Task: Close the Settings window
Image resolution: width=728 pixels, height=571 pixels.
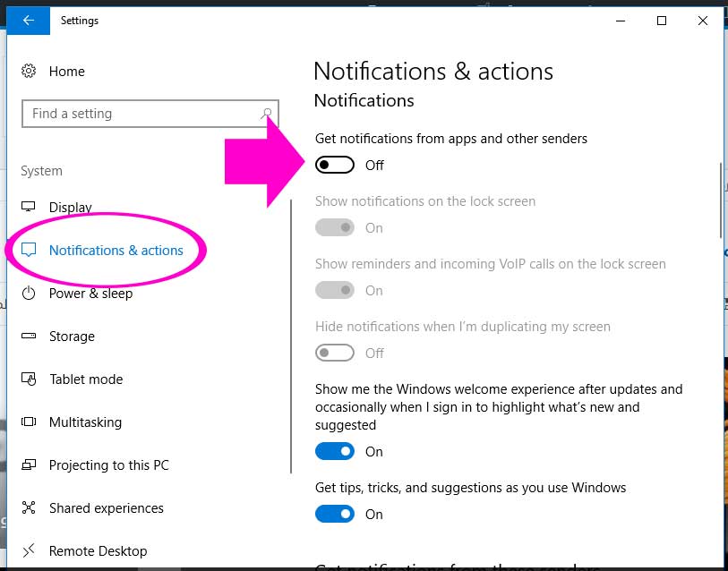Action: 702,21
